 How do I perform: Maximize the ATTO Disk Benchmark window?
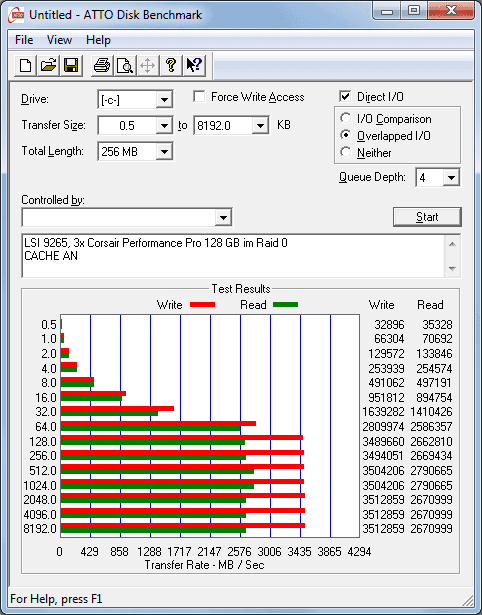tap(414, 11)
